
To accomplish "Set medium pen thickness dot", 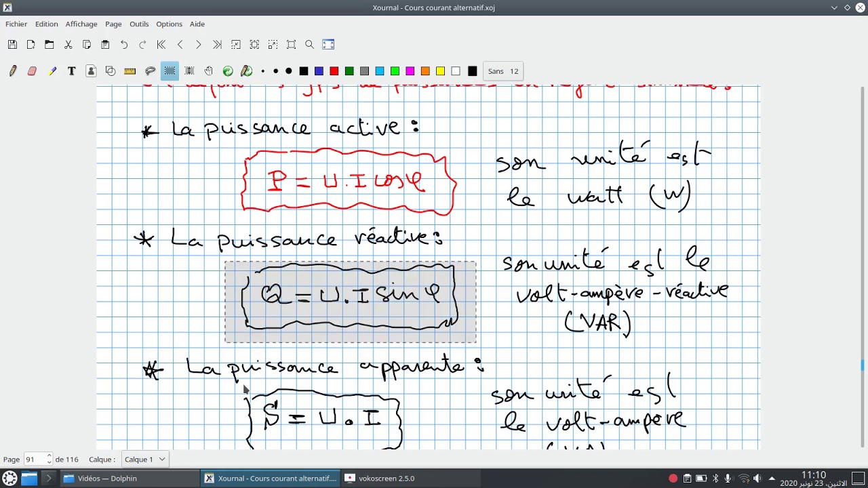I will [275, 71].
